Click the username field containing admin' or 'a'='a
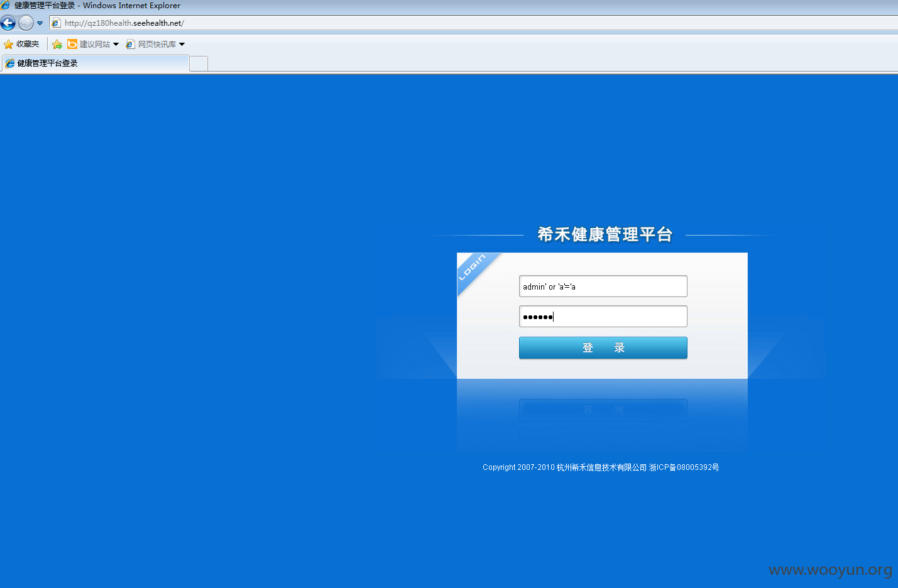The image size is (898, 588). 603,286
